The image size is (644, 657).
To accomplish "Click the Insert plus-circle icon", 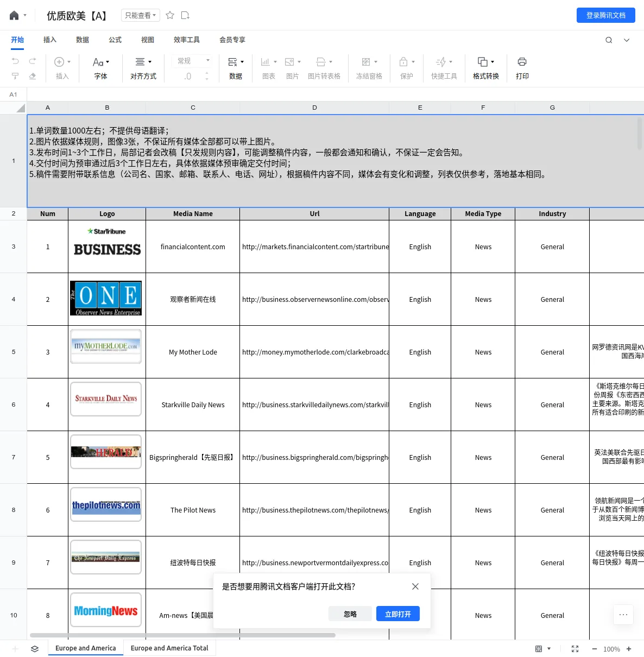I will coord(59,62).
